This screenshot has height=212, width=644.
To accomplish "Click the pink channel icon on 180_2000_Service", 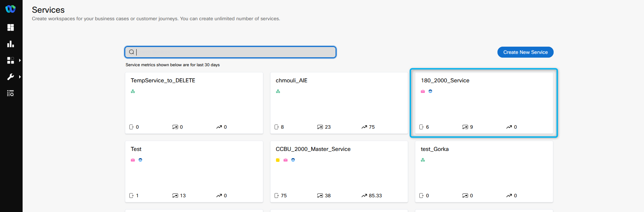I will [x=423, y=91].
